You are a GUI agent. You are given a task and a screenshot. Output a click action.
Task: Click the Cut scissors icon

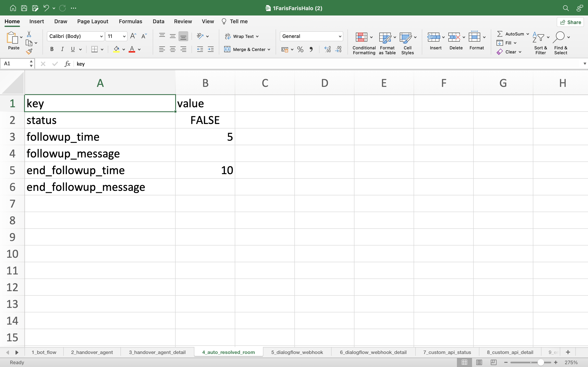[29, 34]
